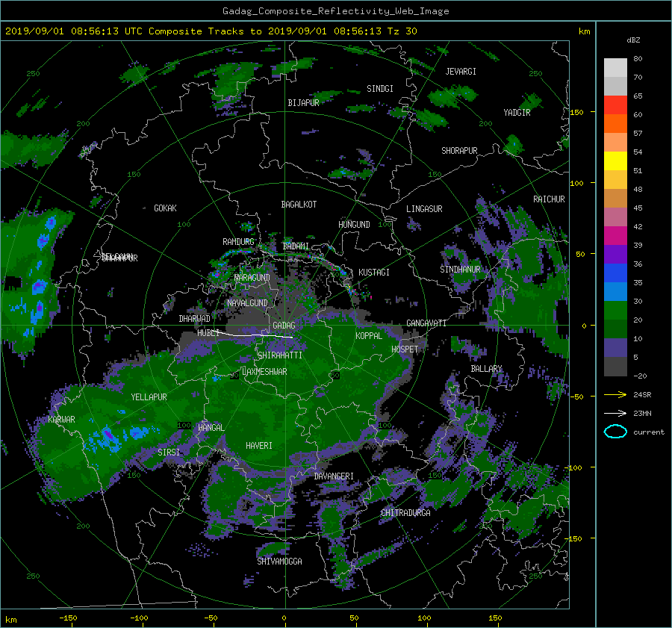
Task: Click the cyan current ellipse icon
Action: tap(615, 432)
